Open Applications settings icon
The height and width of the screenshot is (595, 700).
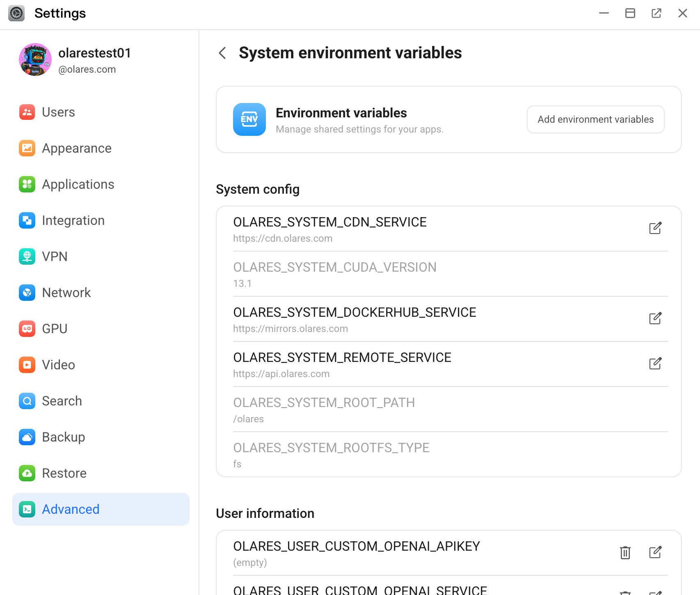click(x=27, y=184)
